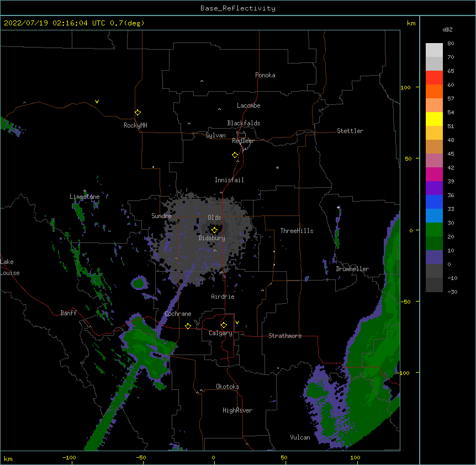The image size is (476, 465).
Task: Select the bright yellow 54 dBZ legend swatch
Action: (434, 119)
